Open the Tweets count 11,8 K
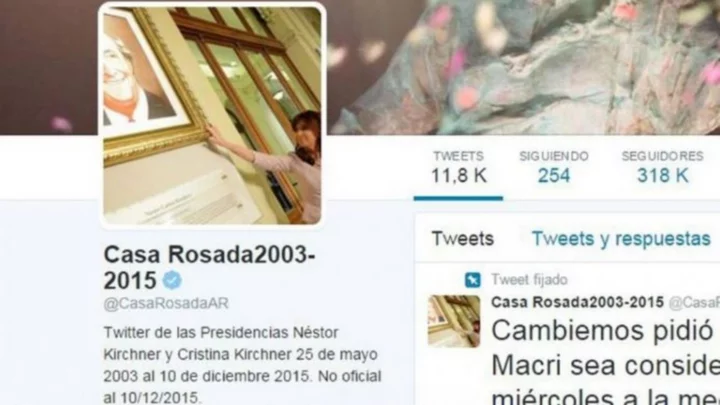 coord(458,168)
